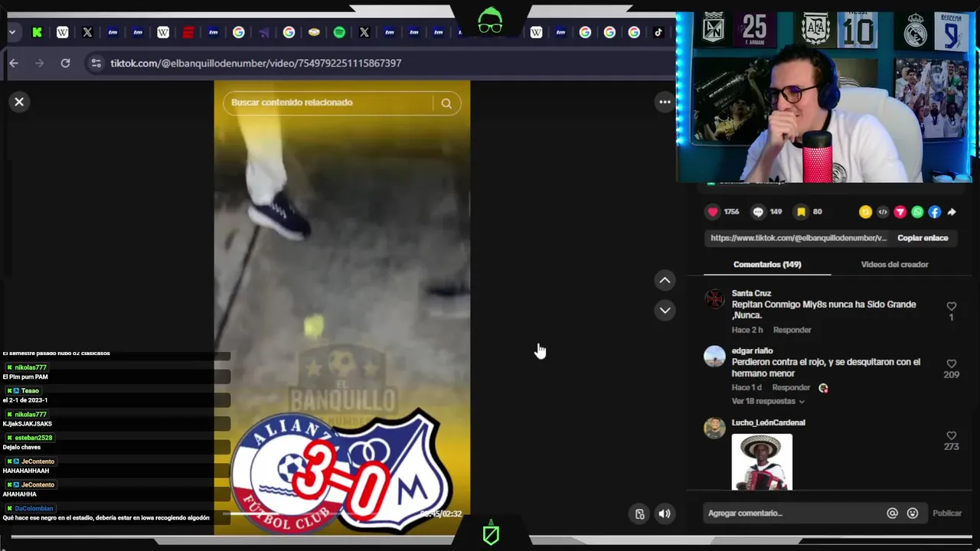Open the Santa Cruz username link

pyautogui.click(x=751, y=293)
